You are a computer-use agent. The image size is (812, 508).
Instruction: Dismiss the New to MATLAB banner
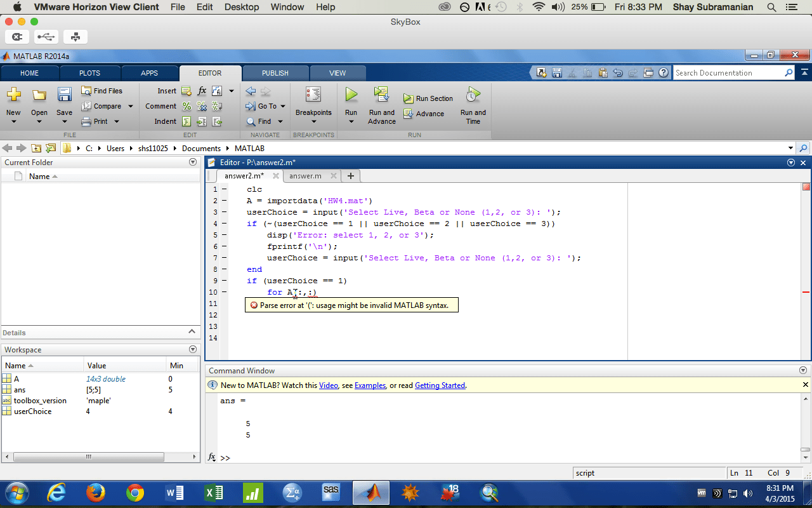pyautogui.click(x=804, y=384)
